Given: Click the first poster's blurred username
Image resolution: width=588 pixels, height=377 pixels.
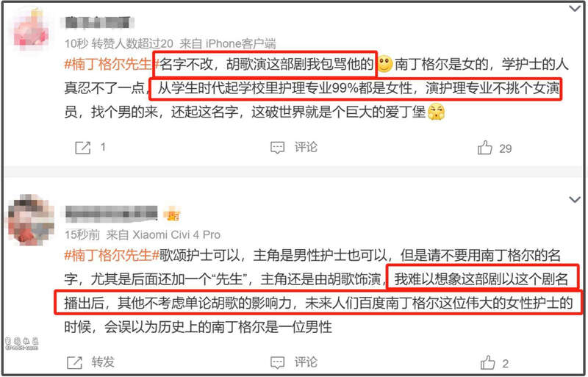Looking at the screenshot, I should coord(99,23).
